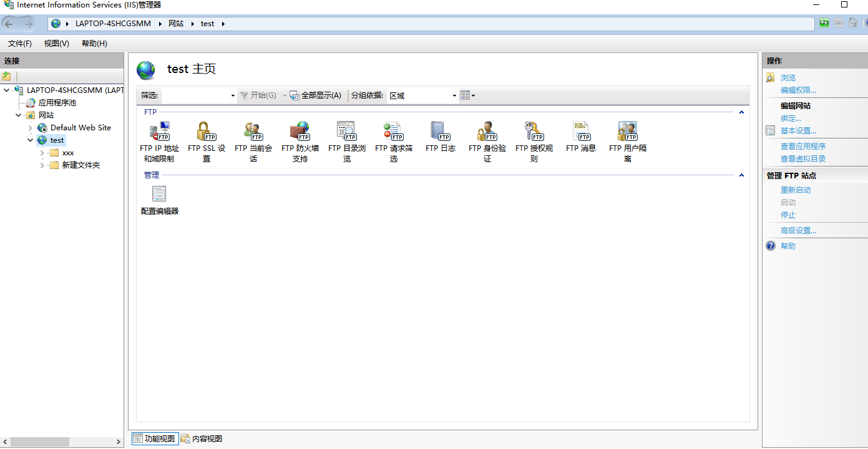Open FTP 用户隔离 feature
The height and width of the screenshot is (449, 868).
tap(628, 142)
